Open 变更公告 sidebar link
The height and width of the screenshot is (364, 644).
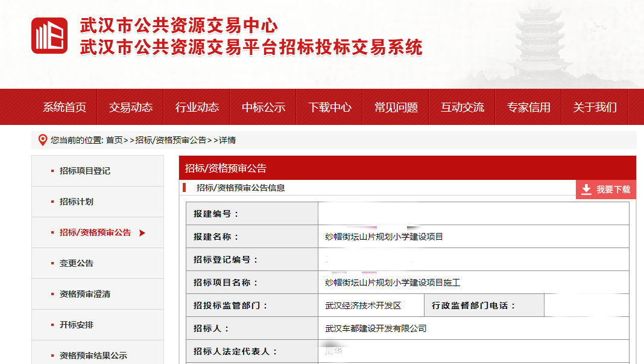(x=77, y=263)
